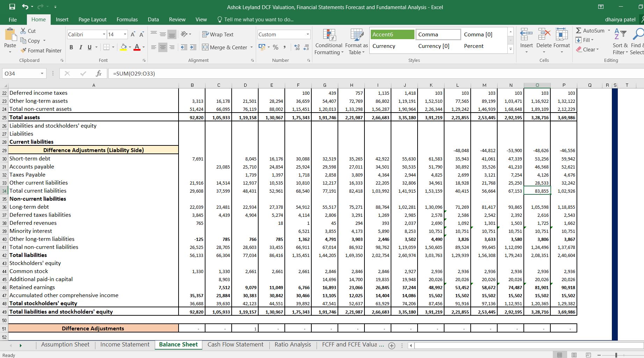Click the Copy button
This screenshot has width=644, height=358.
30,41
